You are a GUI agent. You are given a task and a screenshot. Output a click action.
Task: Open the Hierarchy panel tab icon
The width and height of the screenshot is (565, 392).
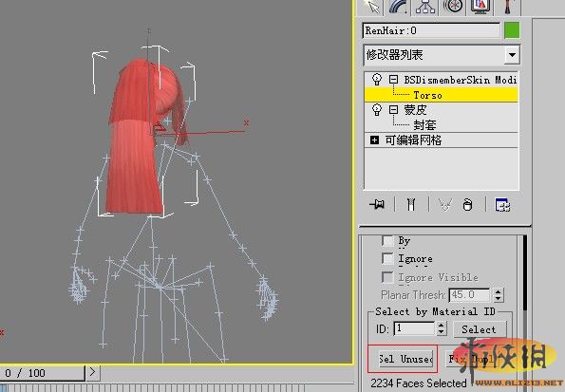tap(425, 7)
